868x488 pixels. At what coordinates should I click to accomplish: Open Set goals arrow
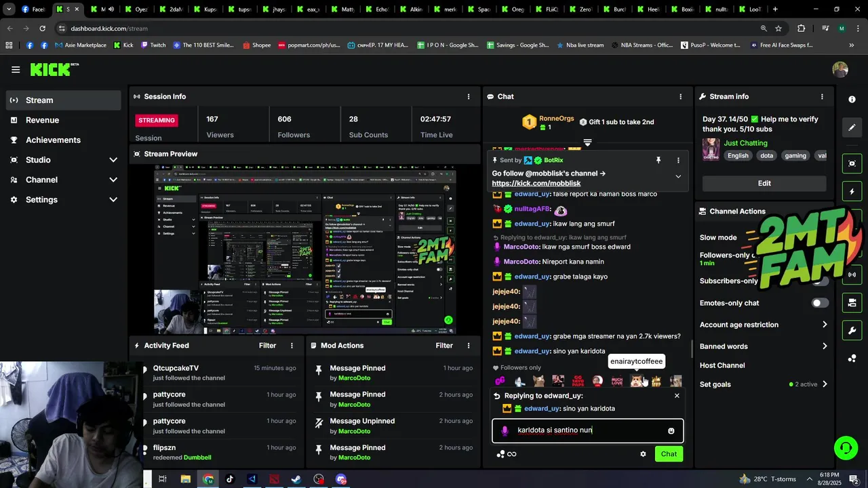click(x=825, y=384)
